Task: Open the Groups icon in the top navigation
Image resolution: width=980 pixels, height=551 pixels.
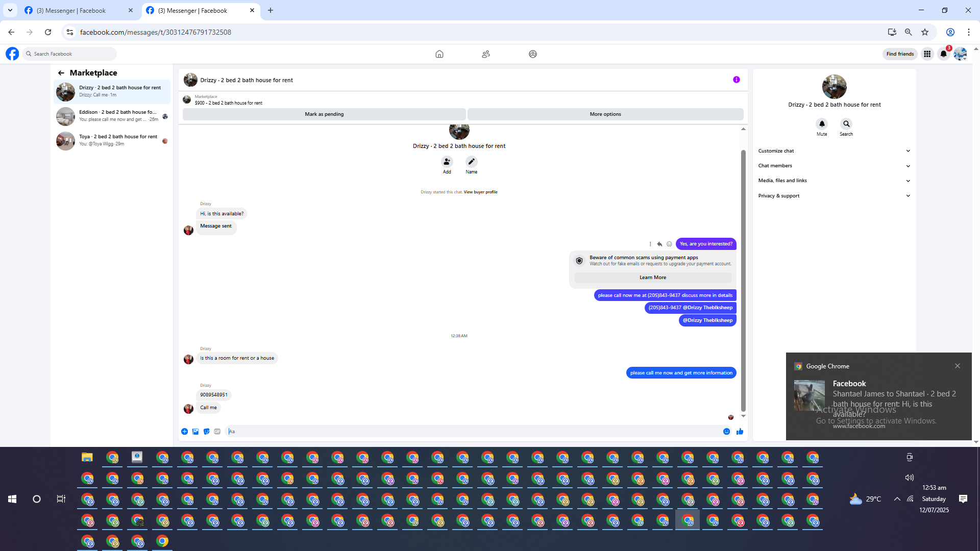Action: [533, 54]
